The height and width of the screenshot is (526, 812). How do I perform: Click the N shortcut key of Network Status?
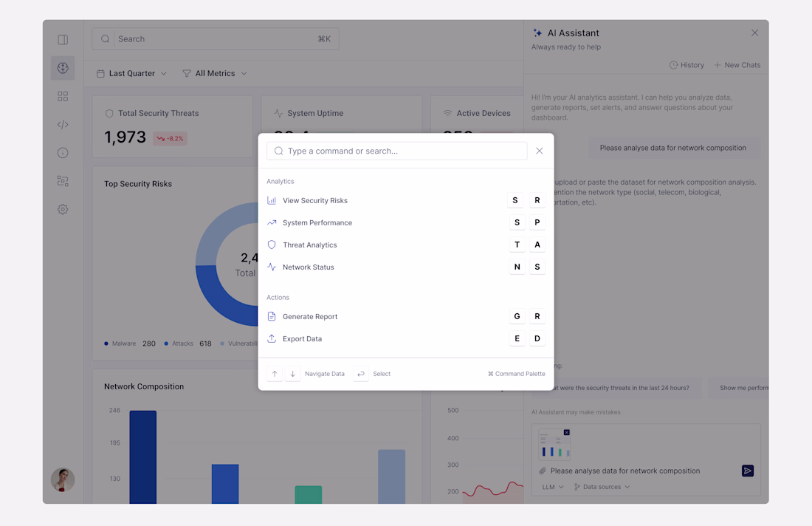click(x=517, y=267)
